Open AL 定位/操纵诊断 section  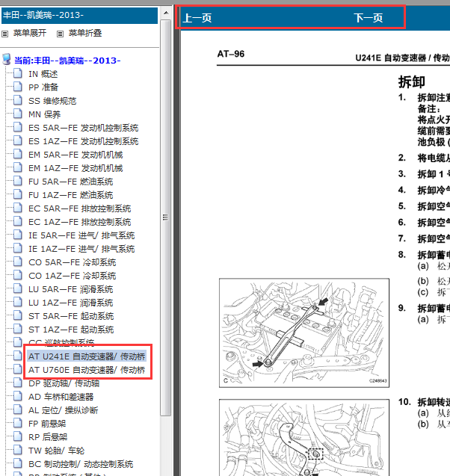63,410
